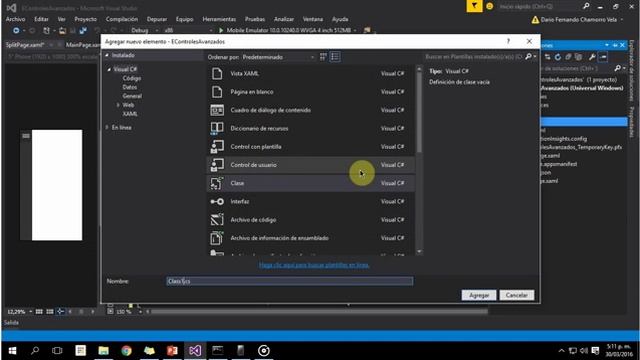Collapse the Instalado category

(107, 55)
